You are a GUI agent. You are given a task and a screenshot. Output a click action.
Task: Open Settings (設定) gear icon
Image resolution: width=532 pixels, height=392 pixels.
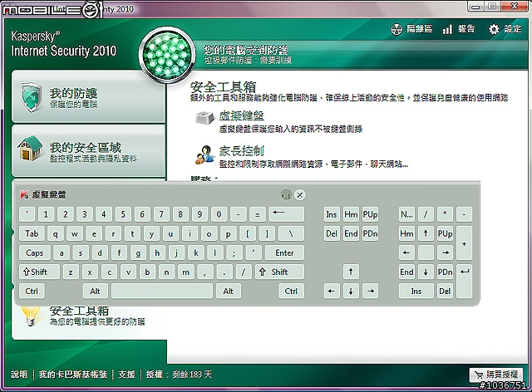[x=494, y=29]
